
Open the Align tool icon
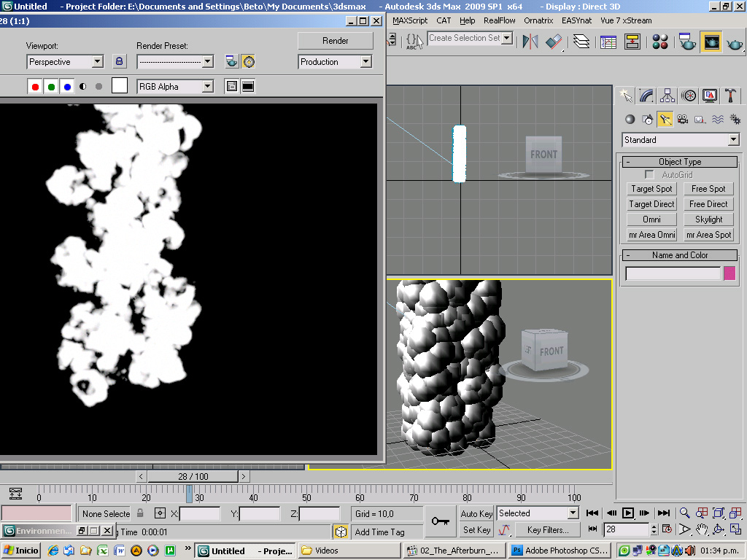(554, 42)
